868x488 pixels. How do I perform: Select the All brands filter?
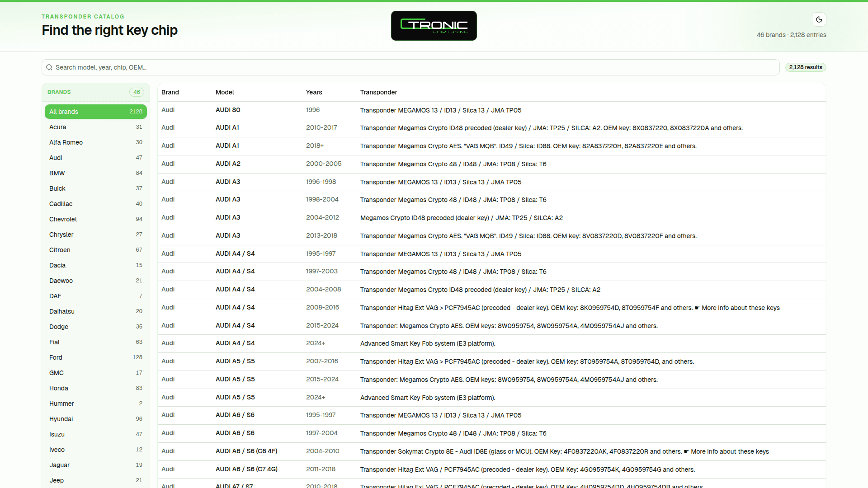click(x=96, y=112)
